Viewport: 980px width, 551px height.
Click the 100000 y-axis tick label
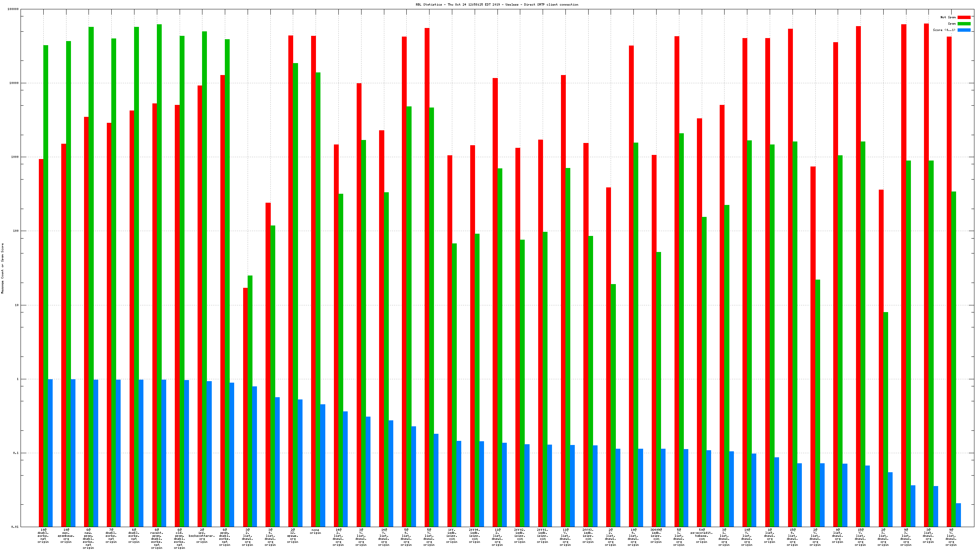pos(13,9)
